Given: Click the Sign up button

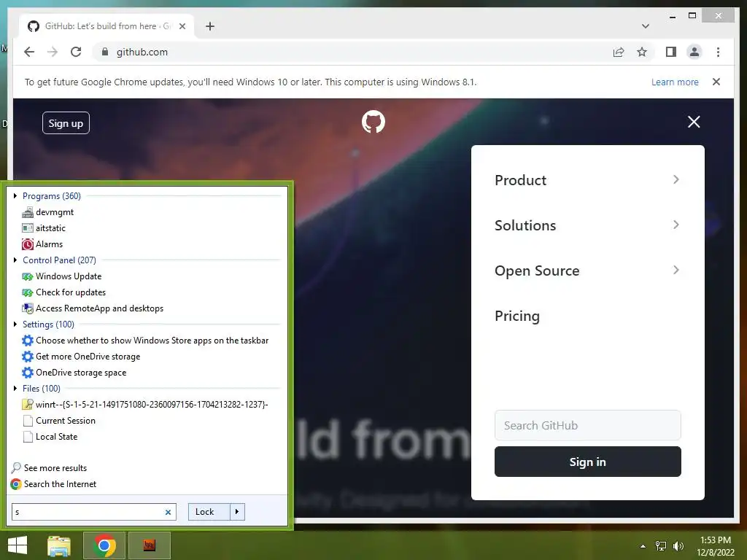Looking at the screenshot, I should click(x=66, y=122).
